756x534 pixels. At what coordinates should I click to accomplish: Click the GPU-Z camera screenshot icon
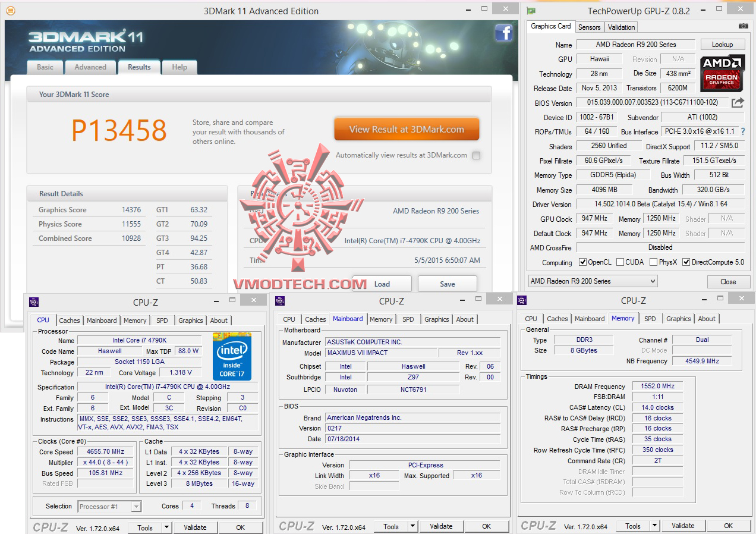pos(743,26)
